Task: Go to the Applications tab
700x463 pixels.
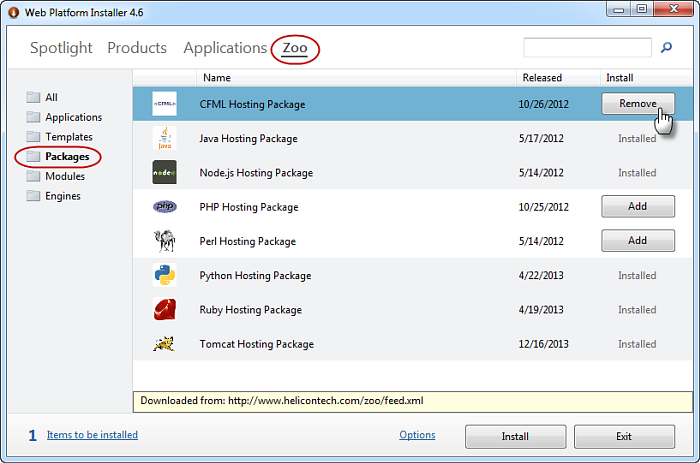Action: (225, 48)
